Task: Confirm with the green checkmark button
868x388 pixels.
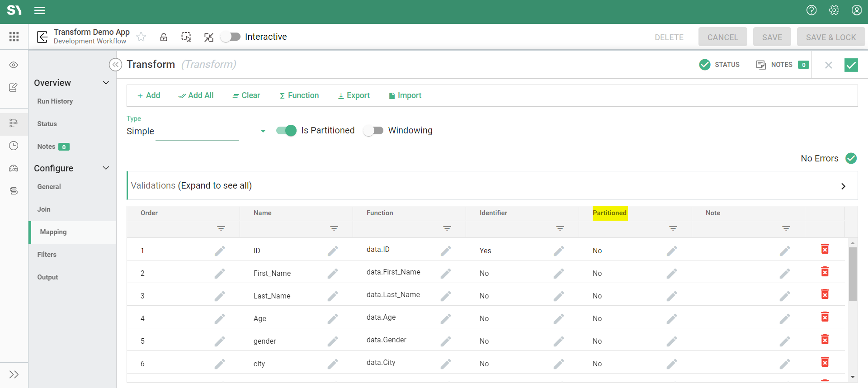Action: point(851,65)
